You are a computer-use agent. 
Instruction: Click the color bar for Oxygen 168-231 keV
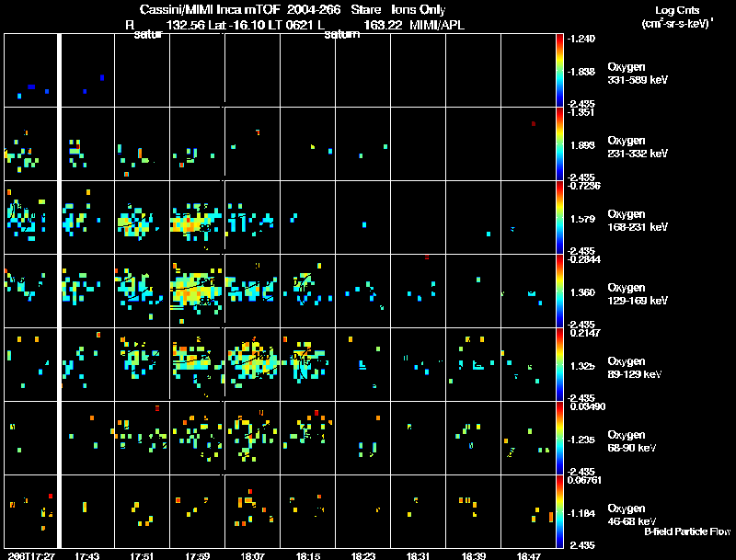click(x=559, y=218)
